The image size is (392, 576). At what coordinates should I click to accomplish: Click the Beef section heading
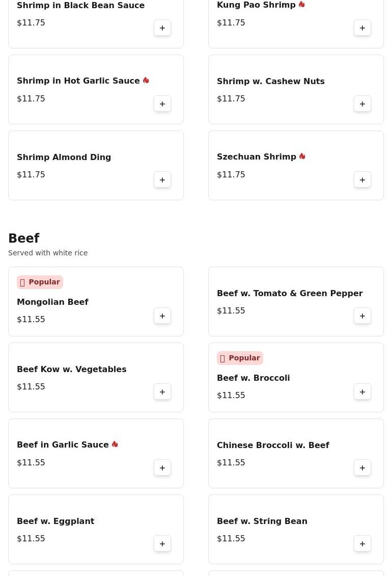tap(24, 239)
